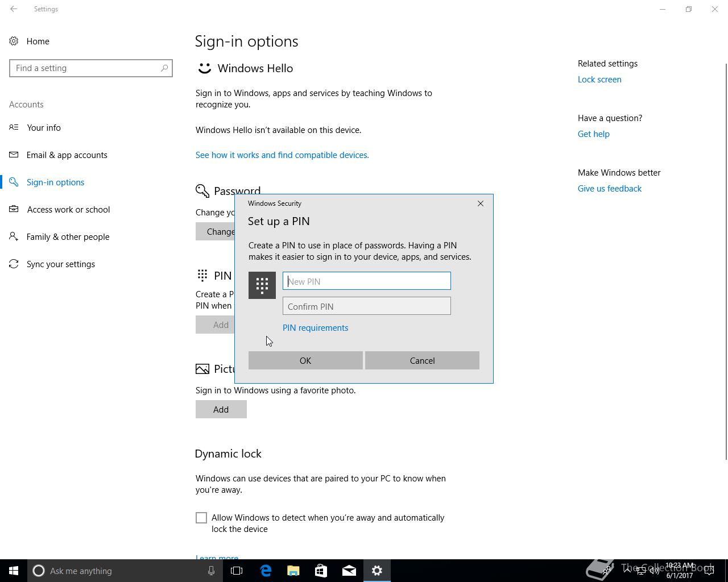Launch Microsoft Edge from taskbar

coord(266,571)
